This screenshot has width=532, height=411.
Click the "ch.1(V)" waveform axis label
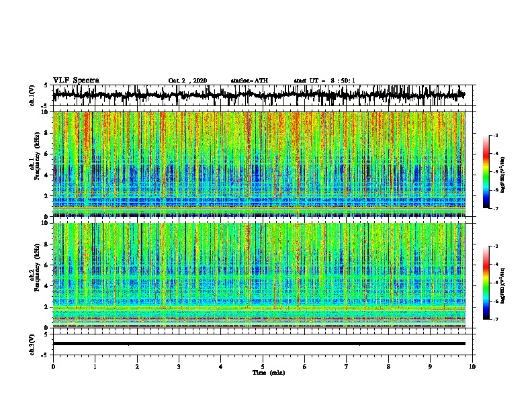32,95
